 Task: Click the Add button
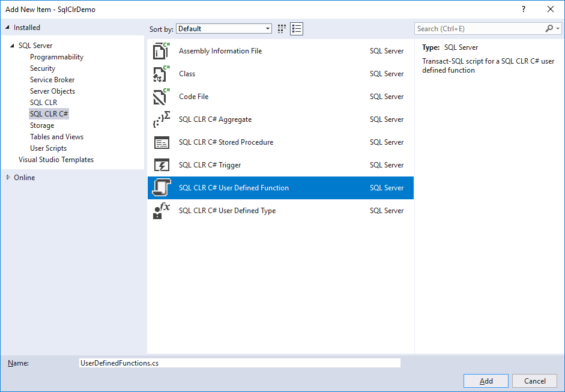[x=486, y=381]
